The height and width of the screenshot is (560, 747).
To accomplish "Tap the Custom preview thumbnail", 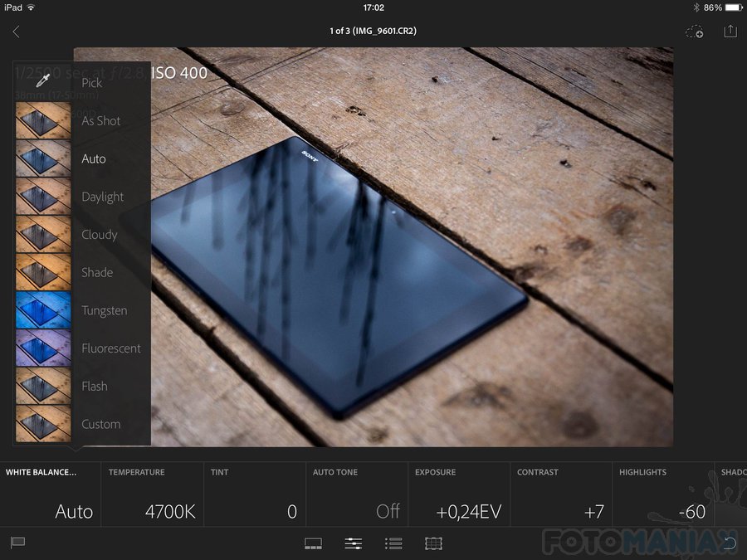I will pyautogui.click(x=43, y=423).
